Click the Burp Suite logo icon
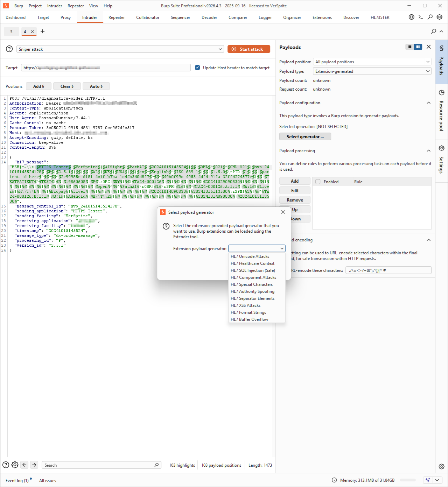 [x=6, y=6]
